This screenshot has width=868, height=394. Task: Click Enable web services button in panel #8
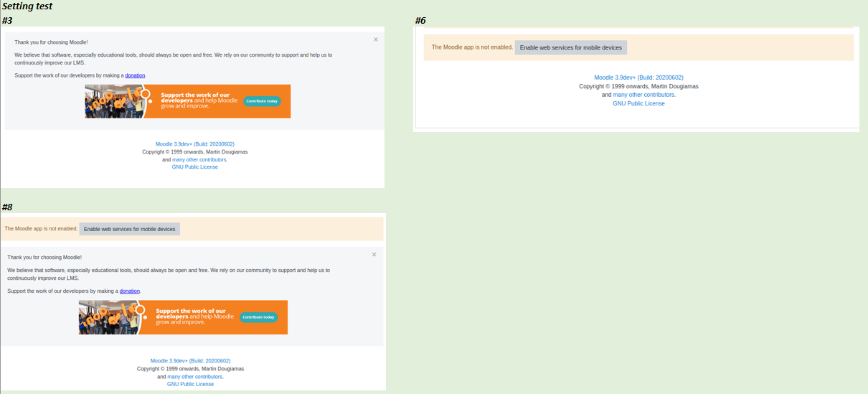(x=129, y=229)
